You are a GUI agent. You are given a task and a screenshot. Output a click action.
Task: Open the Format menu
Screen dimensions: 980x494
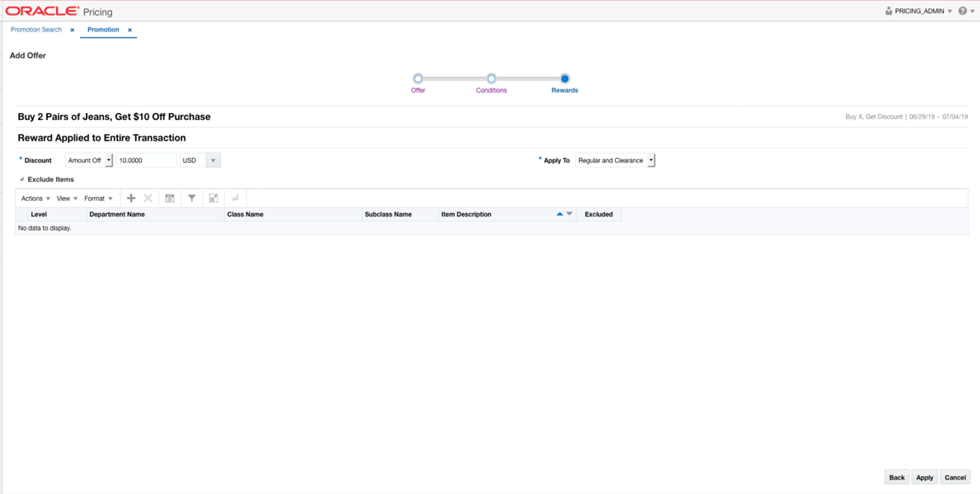(x=98, y=198)
